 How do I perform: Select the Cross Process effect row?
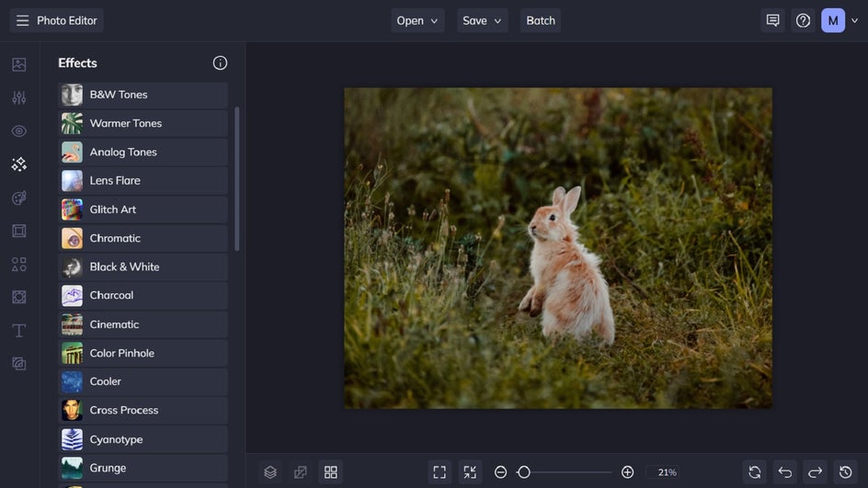[143, 411]
